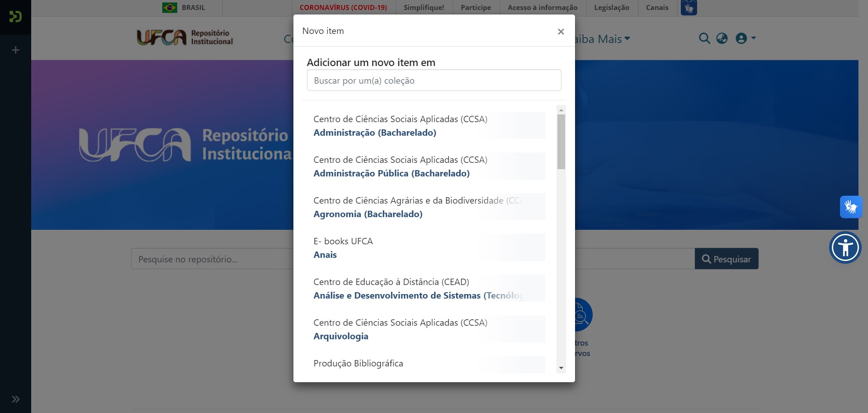868x413 pixels.
Task: Close the Novo item dialog
Action: 561,31
